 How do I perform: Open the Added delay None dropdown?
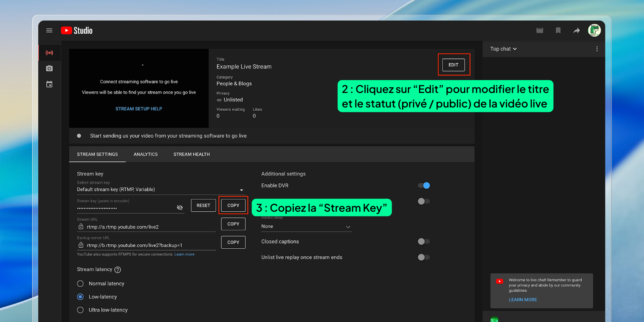306,227
